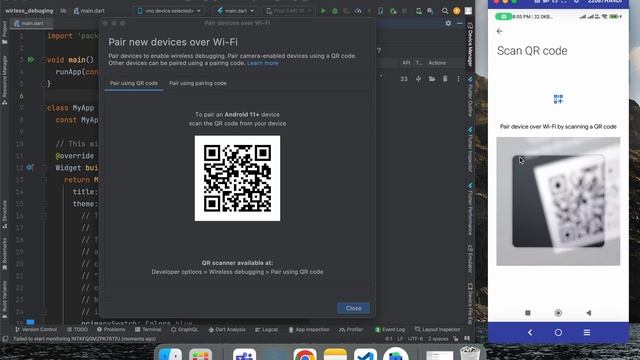Screen dimensions: 640x360
Task: Open the Version Control tool window
Action: click(x=36, y=329)
